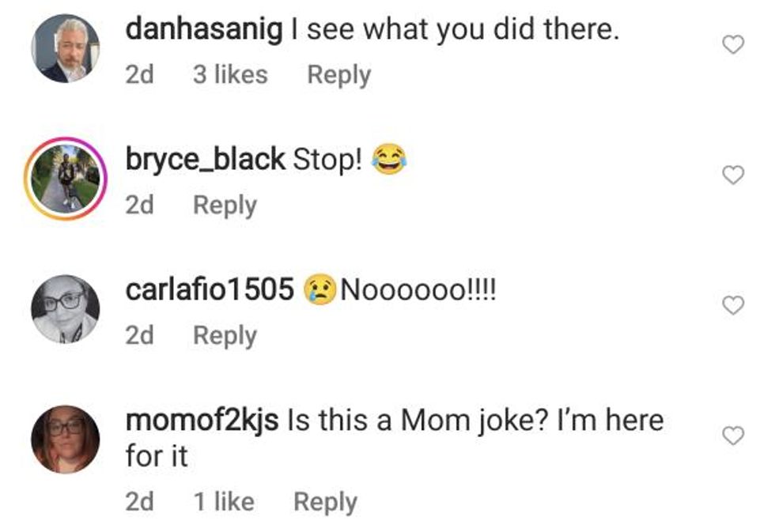Go to carlafio1505's profile via username
Image resolution: width=775 pixels, height=532 pixels.
click(x=210, y=290)
